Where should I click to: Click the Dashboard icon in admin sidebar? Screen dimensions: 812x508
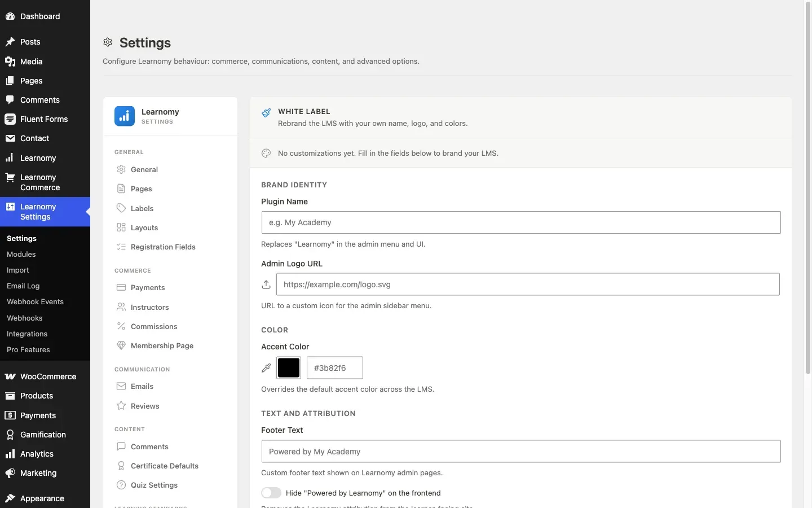click(10, 16)
